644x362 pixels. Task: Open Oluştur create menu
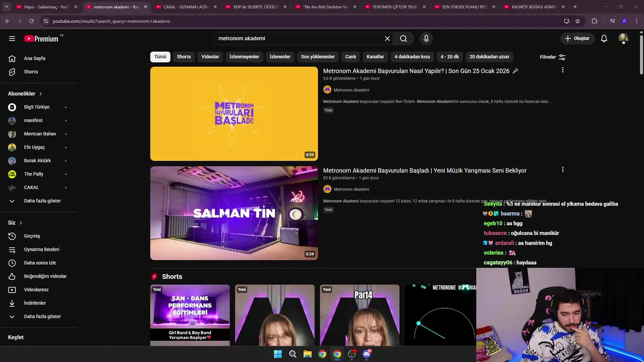[x=578, y=39]
